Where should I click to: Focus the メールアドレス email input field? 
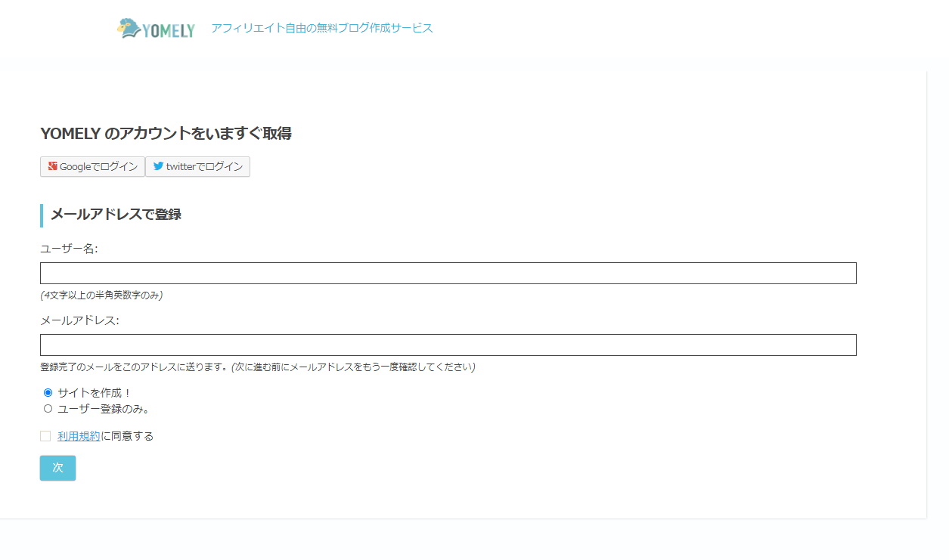click(x=448, y=345)
